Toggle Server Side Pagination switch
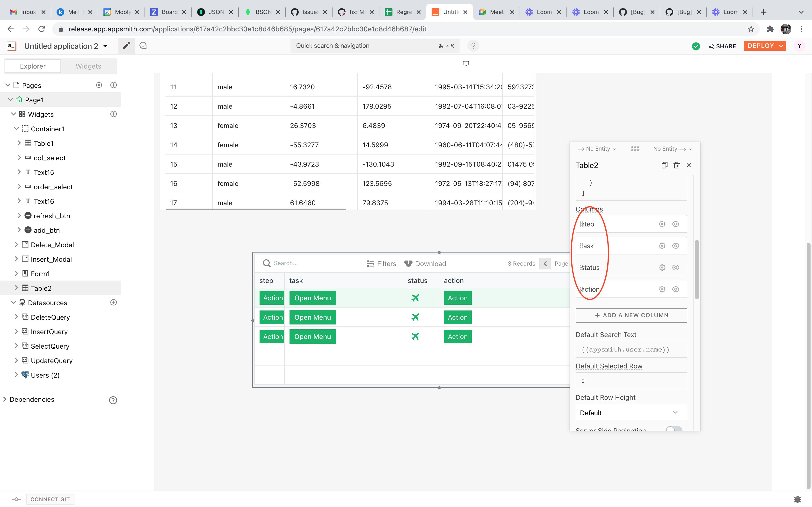The height and width of the screenshot is (507, 812). (x=674, y=429)
